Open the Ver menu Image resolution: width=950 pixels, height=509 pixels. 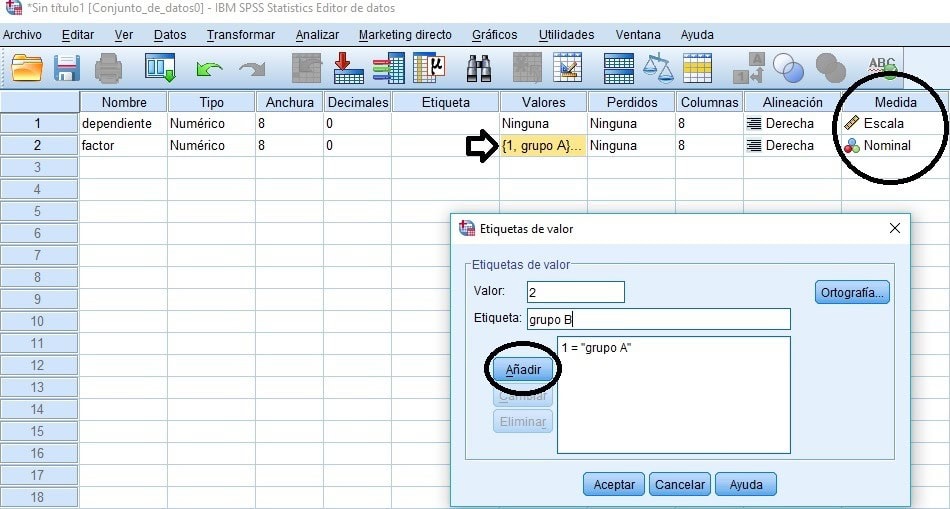click(x=124, y=35)
